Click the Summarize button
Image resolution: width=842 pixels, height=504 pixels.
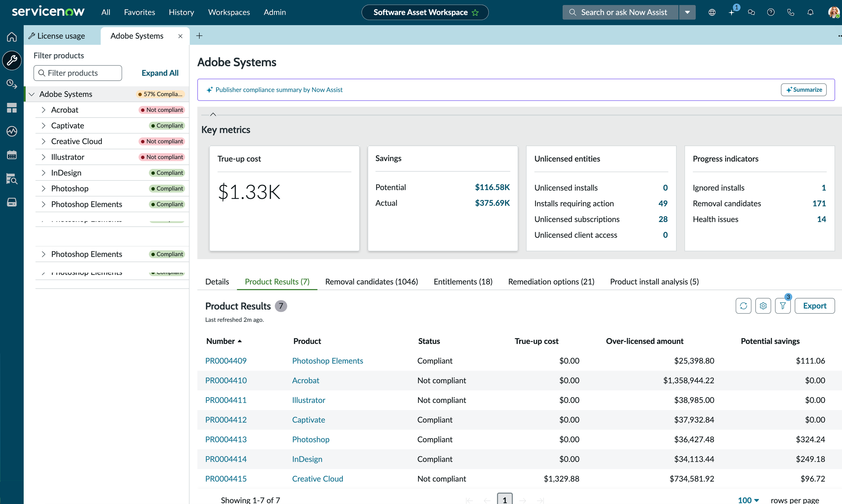(x=804, y=90)
